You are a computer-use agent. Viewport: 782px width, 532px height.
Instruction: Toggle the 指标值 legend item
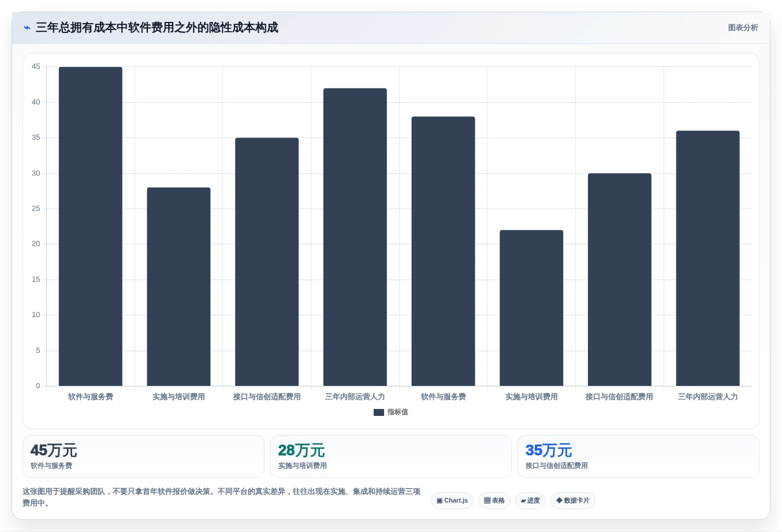[x=391, y=412]
